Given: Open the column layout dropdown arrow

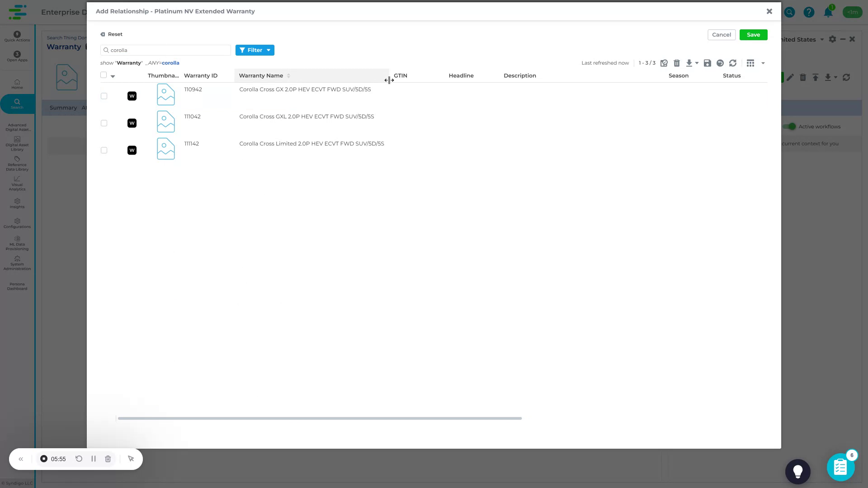Looking at the screenshot, I should click(764, 63).
